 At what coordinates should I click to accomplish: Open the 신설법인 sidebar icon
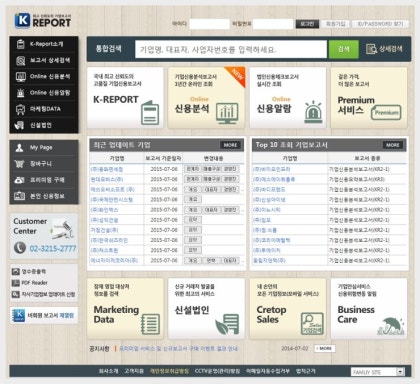20,125
